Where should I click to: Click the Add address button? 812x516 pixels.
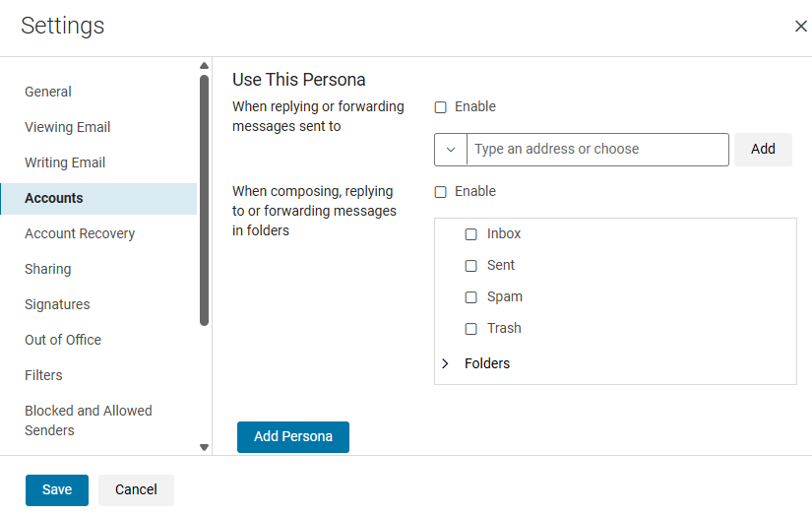click(763, 150)
